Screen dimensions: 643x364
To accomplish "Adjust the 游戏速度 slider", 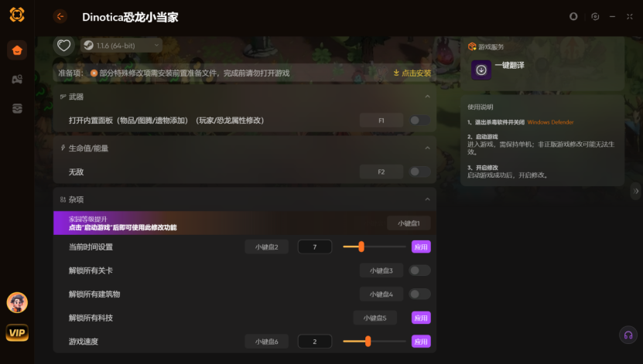I will point(368,341).
